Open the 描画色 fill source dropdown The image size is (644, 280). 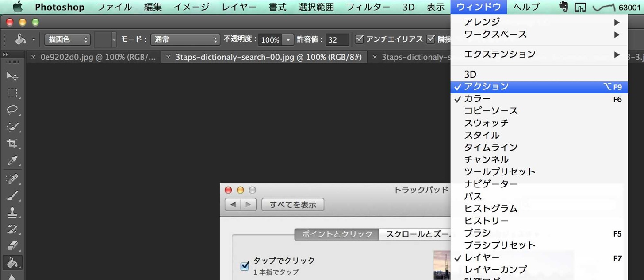67,39
